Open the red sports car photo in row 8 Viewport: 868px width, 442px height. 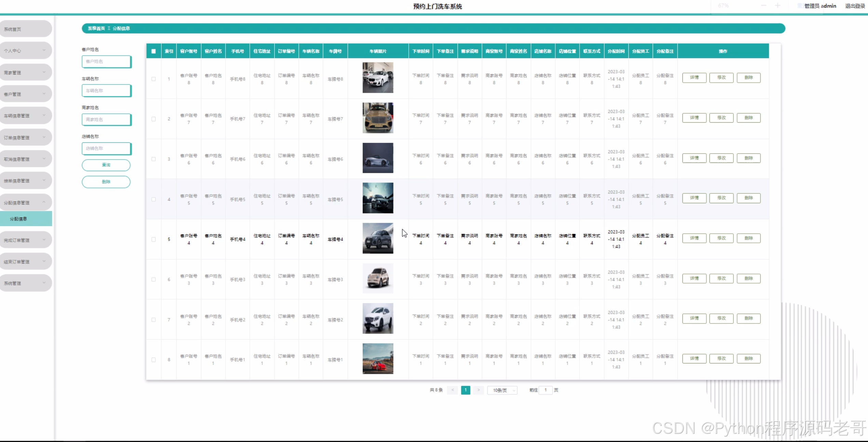pos(378,359)
